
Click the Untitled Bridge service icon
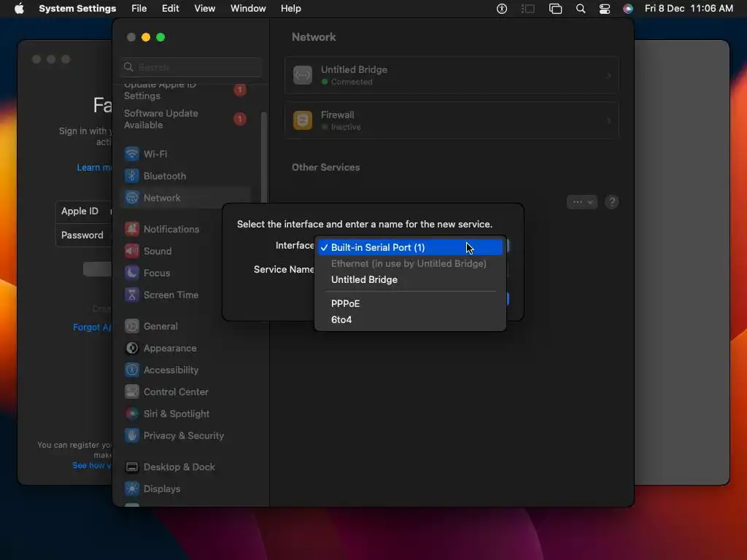coord(303,75)
